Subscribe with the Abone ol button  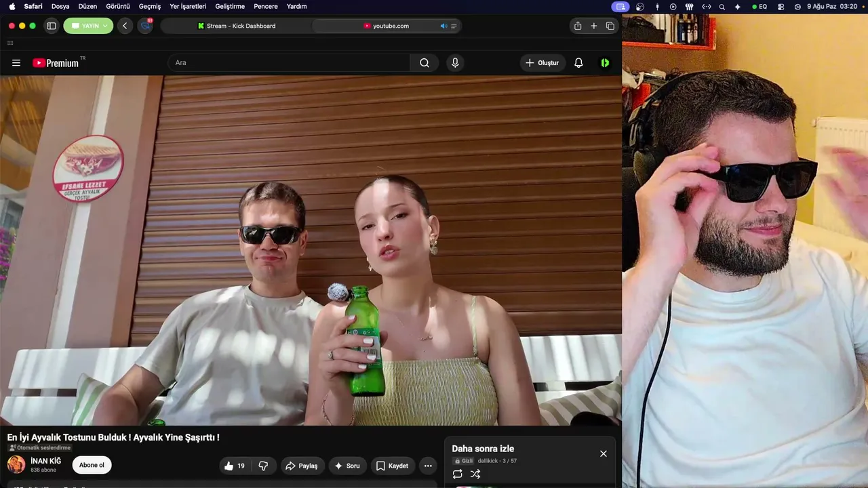[x=92, y=465]
